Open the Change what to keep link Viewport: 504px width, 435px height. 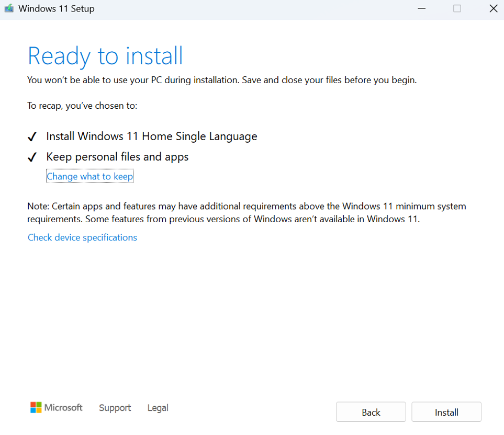click(x=89, y=177)
